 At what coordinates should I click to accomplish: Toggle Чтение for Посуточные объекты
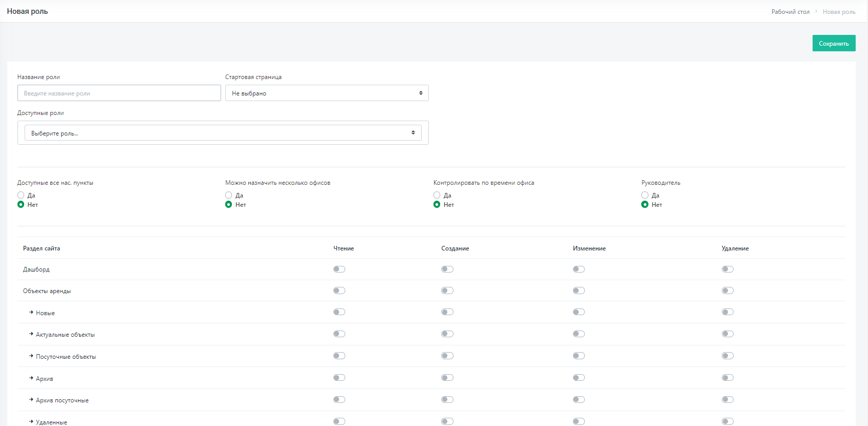coord(339,356)
